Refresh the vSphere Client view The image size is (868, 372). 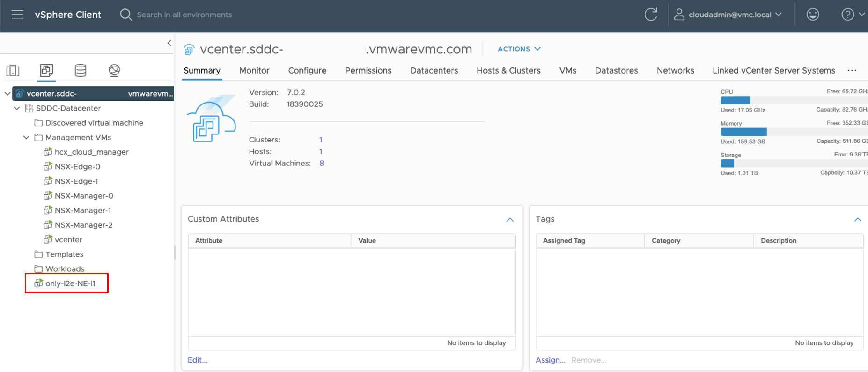pos(651,15)
